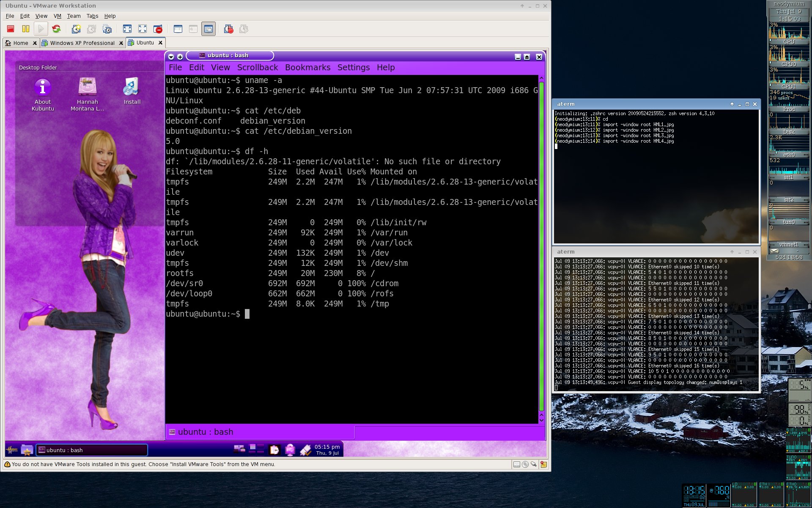This screenshot has height=508, width=812.
Task: Toggle the Konsole shade button next to minimize
Action: [527, 57]
